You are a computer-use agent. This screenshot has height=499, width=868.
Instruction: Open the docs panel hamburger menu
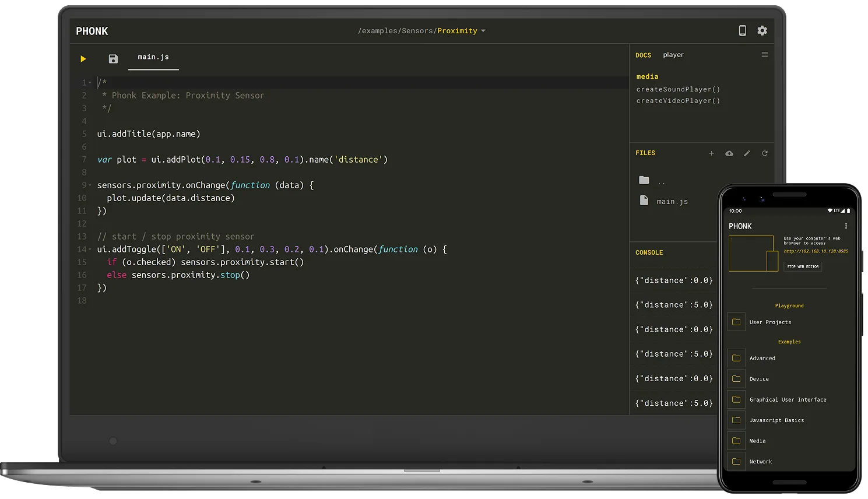pyautogui.click(x=765, y=55)
